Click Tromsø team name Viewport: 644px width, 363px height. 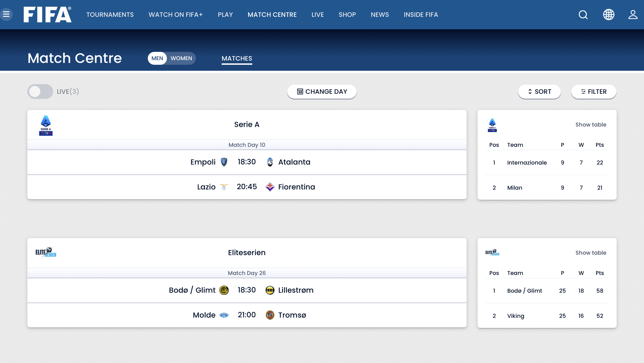[292, 315]
